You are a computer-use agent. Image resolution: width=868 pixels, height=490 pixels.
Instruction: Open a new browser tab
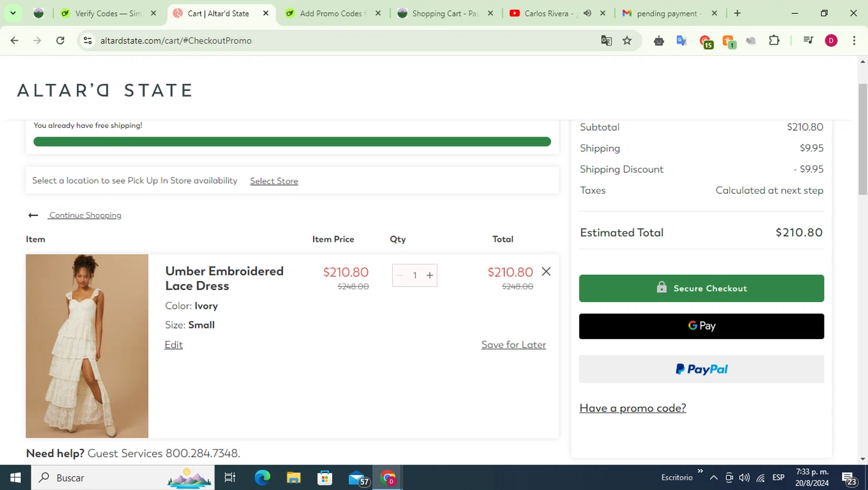tap(737, 13)
